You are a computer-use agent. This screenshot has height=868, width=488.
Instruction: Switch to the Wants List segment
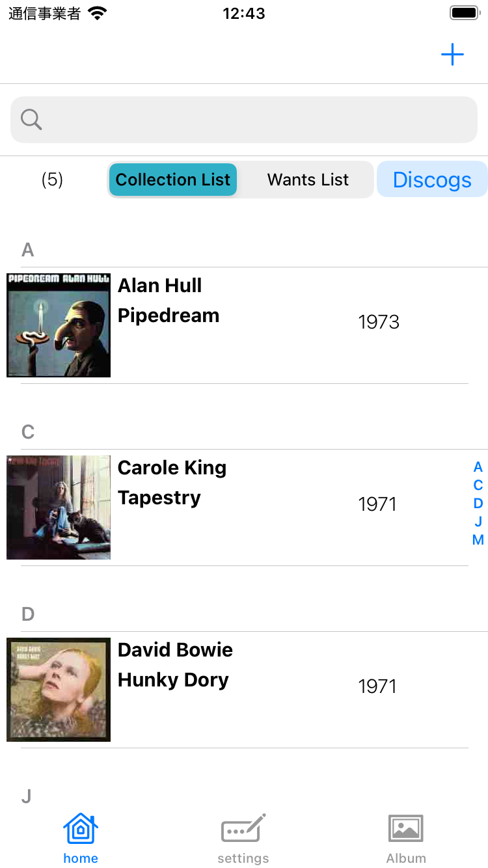308,180
